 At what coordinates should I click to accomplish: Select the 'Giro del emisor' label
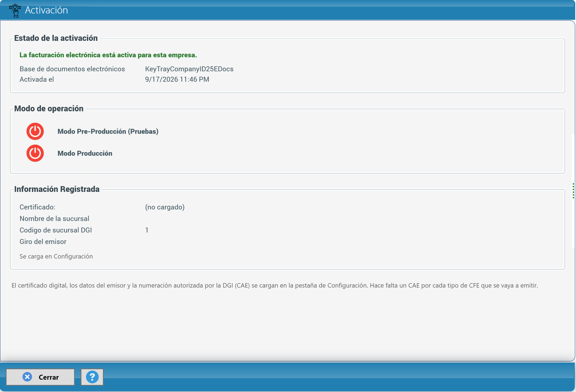pyautogui.click(x=43, y=242)
